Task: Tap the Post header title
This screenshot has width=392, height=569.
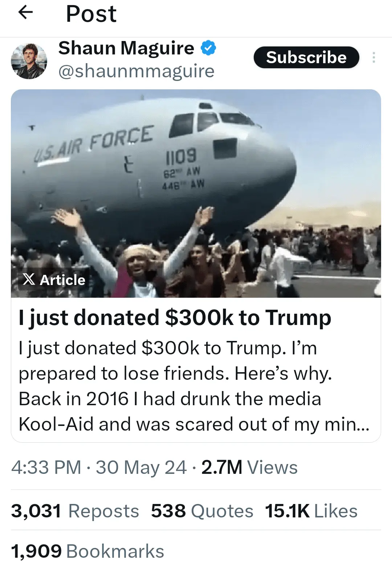Action: 91,14
